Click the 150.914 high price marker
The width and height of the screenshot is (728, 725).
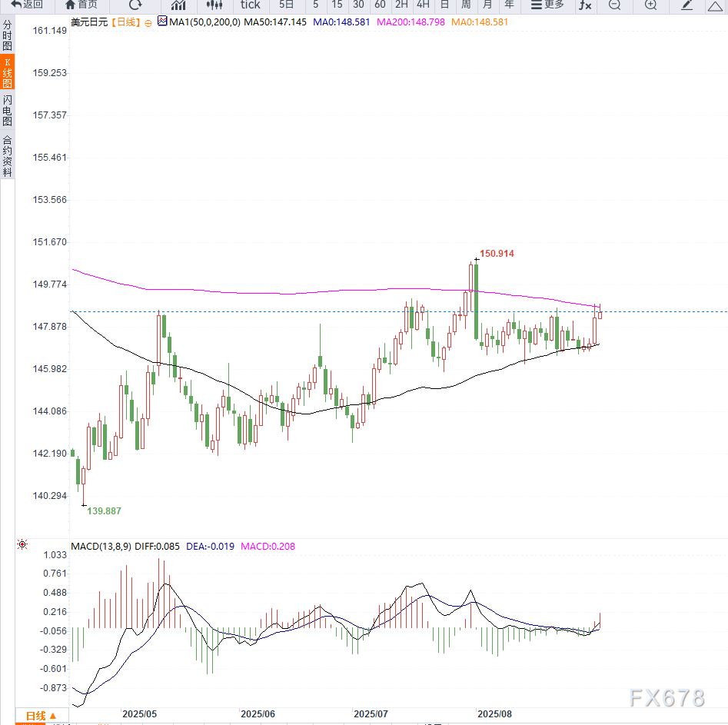(x=497, y=253)
